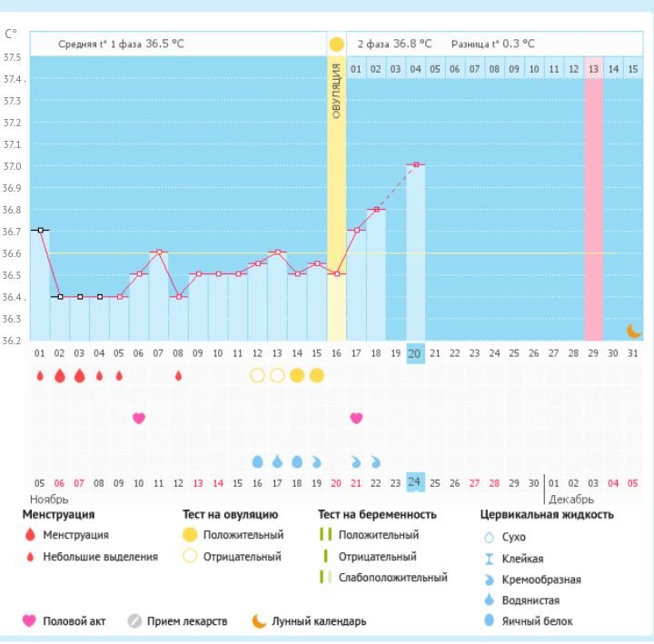Click the small discharge drop on day 08
The image size is (654, 644).
click(178, 375)
